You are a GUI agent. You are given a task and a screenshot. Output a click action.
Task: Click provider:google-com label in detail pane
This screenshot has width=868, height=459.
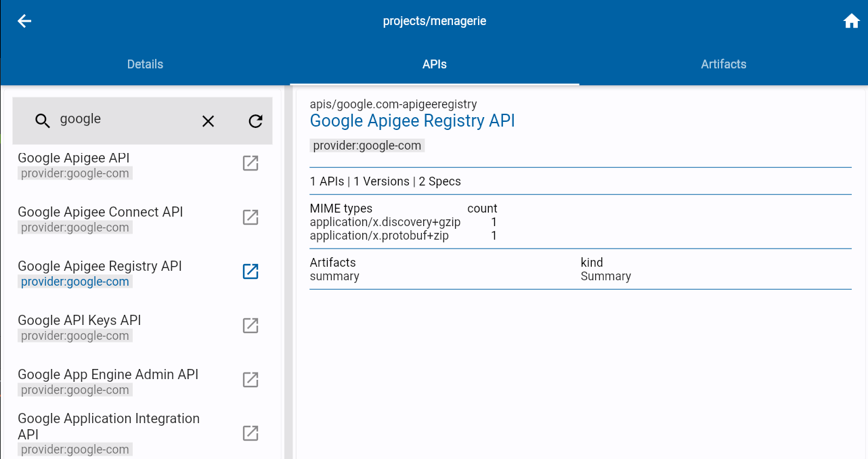click(367, 146)
